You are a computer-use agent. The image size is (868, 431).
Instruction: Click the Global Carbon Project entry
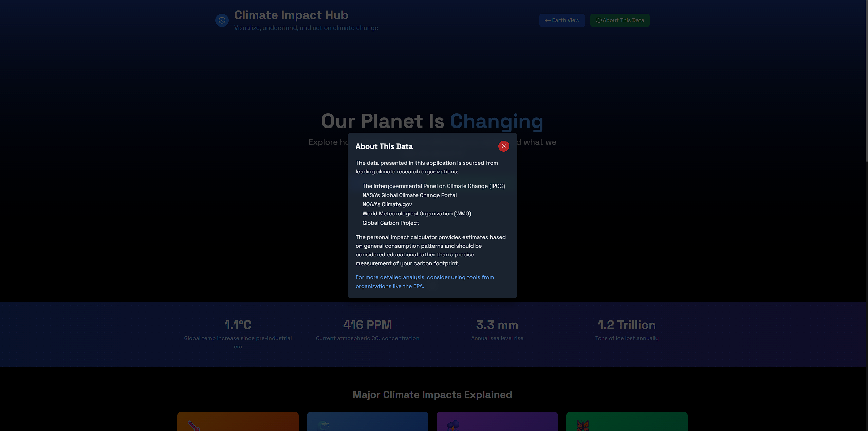tap(390, 223)
